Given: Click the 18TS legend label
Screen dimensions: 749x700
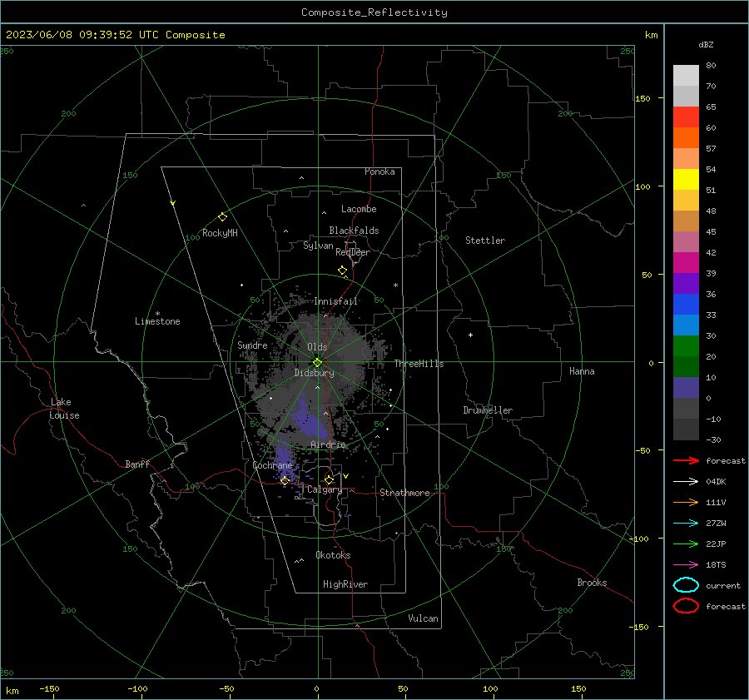Looking at the screenshot, I should click(x=716, y=565).
